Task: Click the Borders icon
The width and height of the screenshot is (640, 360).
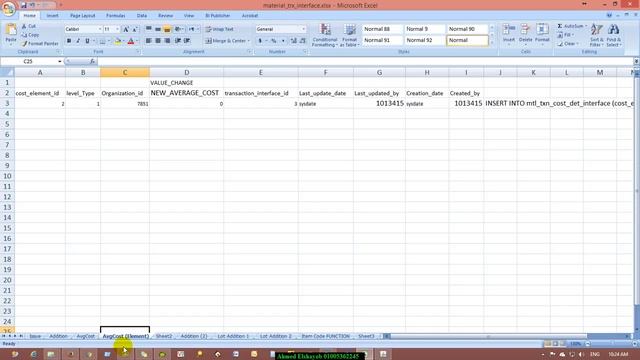Action: [102, 41]
